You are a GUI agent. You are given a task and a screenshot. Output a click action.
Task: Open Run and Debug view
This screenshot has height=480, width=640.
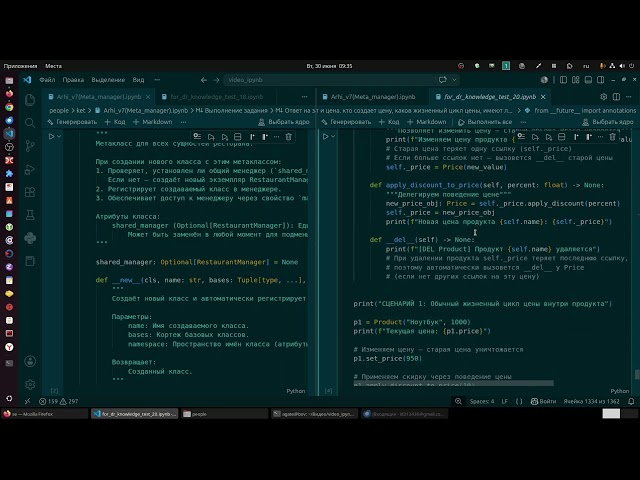(x=30, y=169)
